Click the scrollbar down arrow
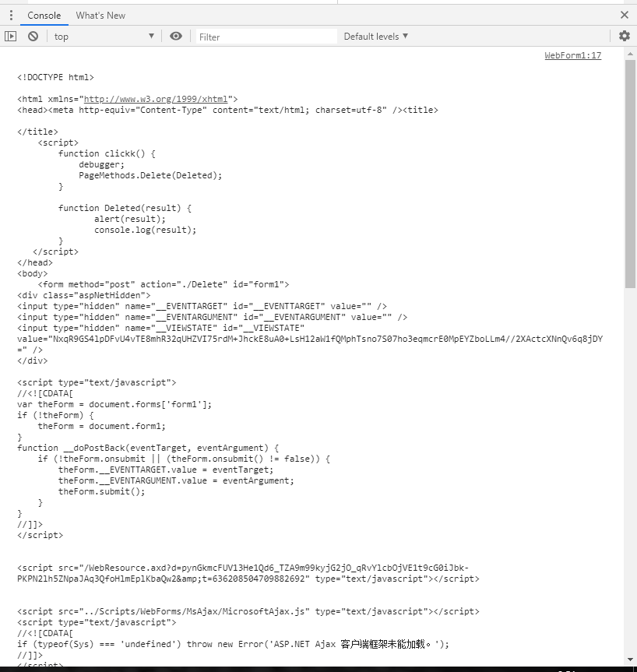The image size is (637, 672). pos(630,660)
